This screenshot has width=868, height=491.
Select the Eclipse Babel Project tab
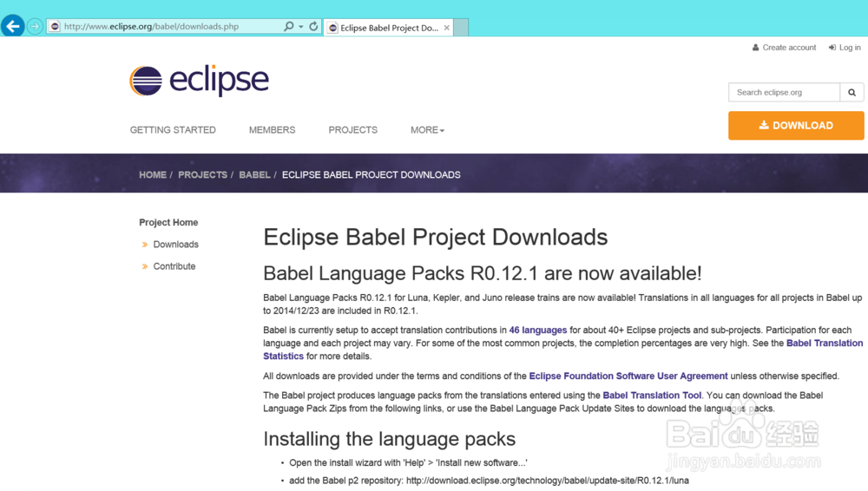tap(389, 28)
